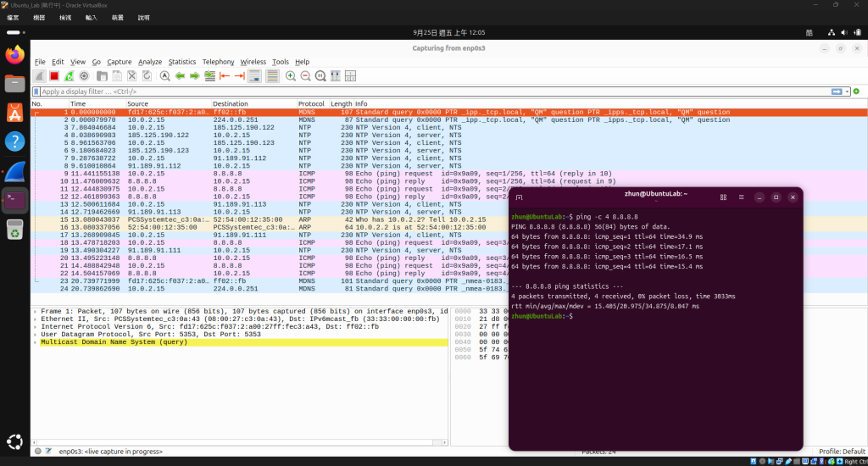
Task: Open the File menu
Action: point(40,62)
